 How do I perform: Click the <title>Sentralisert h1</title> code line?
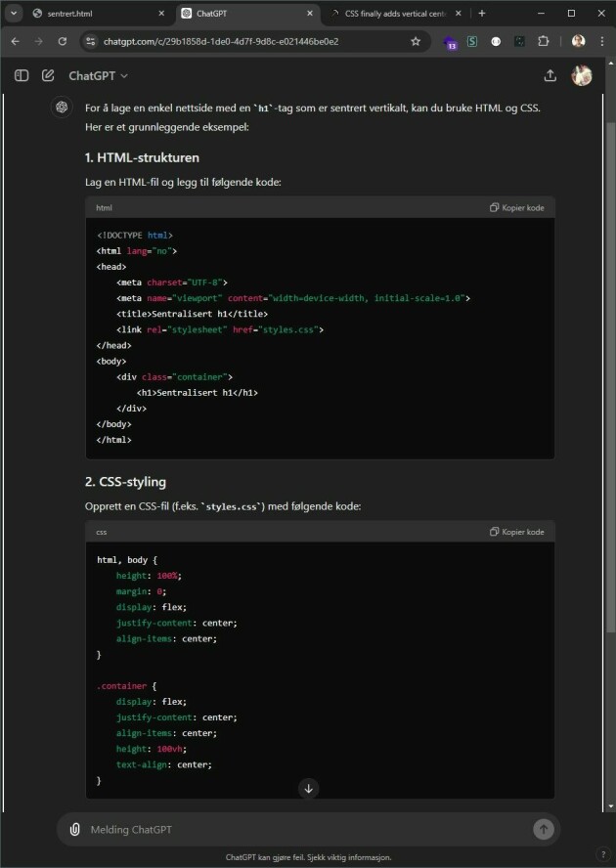[x=193, y=314]
